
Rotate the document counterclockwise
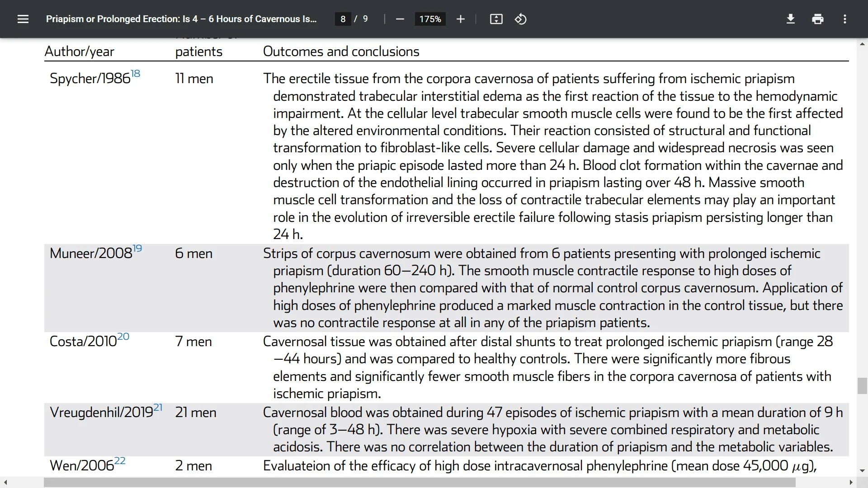tap(520, 19)
